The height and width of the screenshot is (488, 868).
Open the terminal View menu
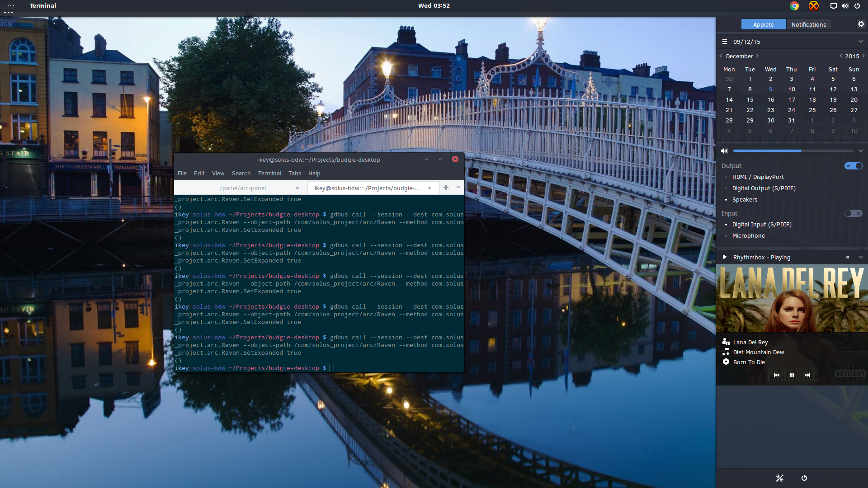tap(218, 174)
